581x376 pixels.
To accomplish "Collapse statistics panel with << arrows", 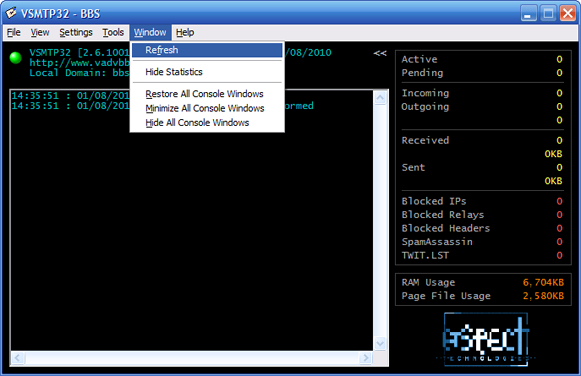I will pyautogui.click(x=380, y=53).
